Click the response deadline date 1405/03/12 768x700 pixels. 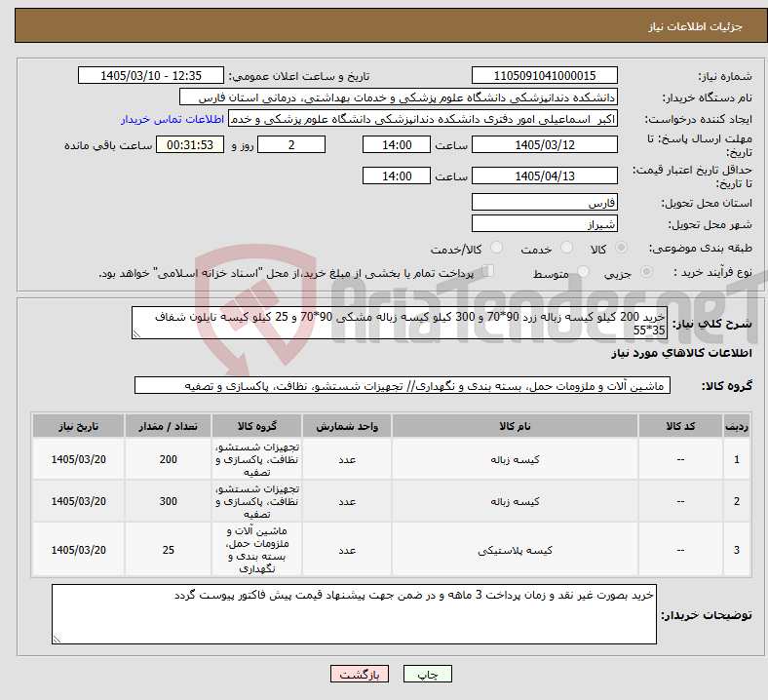click(x=544, y=145)
